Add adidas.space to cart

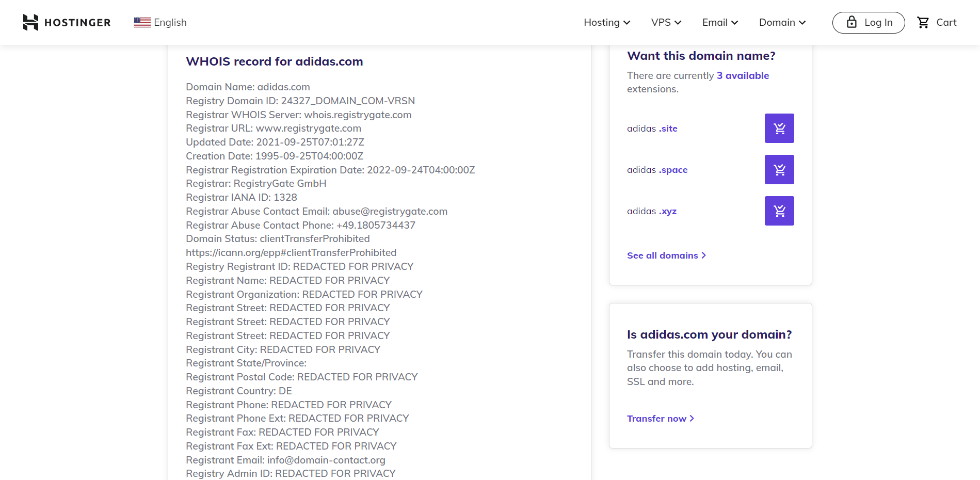click(x=779, y=169)
